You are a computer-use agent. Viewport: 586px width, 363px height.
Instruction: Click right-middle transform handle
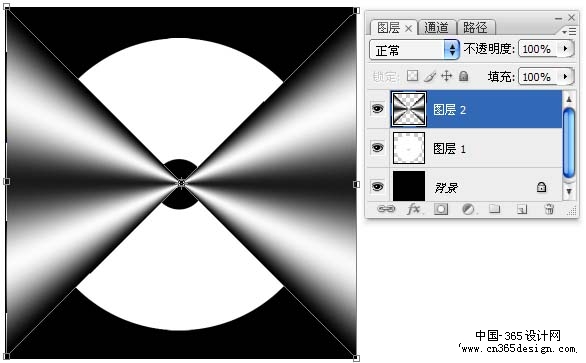(x=357, y=184)
